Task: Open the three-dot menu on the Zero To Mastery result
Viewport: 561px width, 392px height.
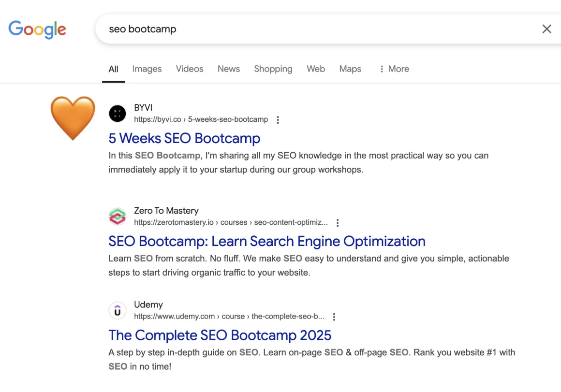Action: (x=338, y=222)
